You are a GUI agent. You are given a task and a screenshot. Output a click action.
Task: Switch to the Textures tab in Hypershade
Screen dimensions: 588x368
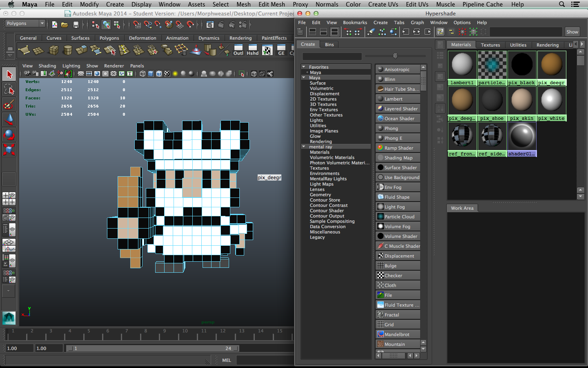pos(490,45)
